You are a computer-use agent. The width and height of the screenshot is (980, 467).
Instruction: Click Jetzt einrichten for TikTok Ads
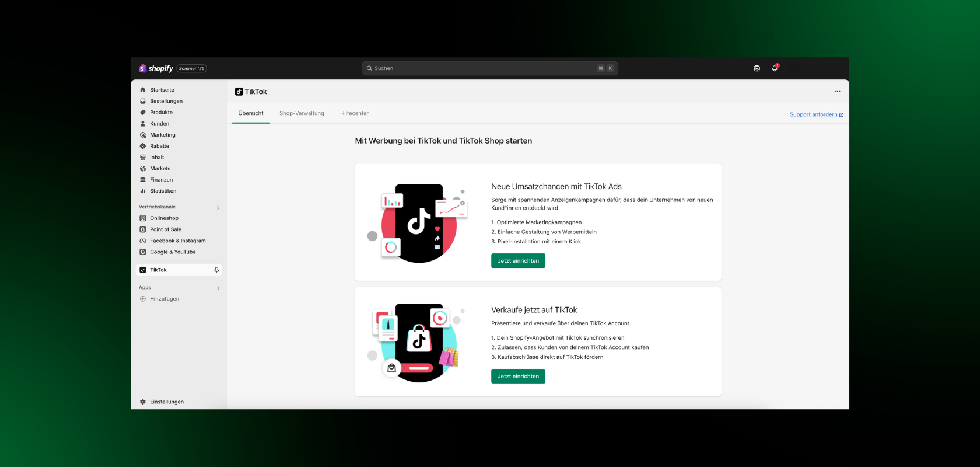click(518, 261)
